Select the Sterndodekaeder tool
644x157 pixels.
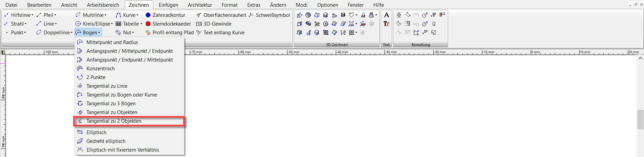168,24
